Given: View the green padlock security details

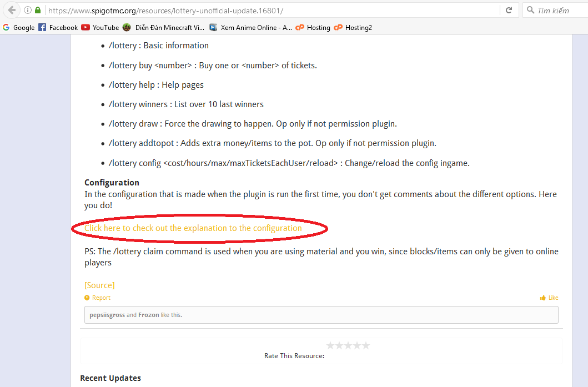Looking at the screenshot, I should 38,10.
